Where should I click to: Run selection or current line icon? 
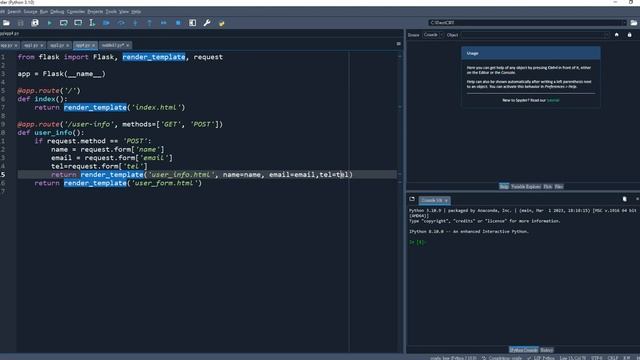92,23
